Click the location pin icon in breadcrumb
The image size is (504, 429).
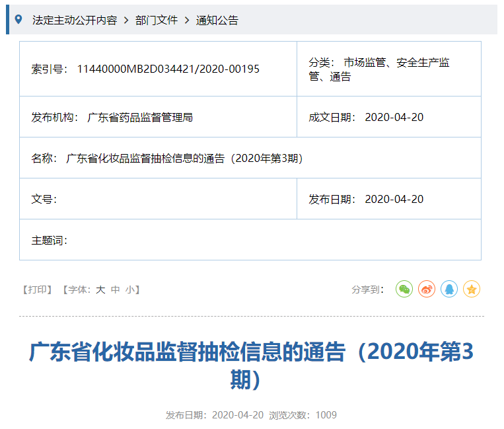point(18,20)
